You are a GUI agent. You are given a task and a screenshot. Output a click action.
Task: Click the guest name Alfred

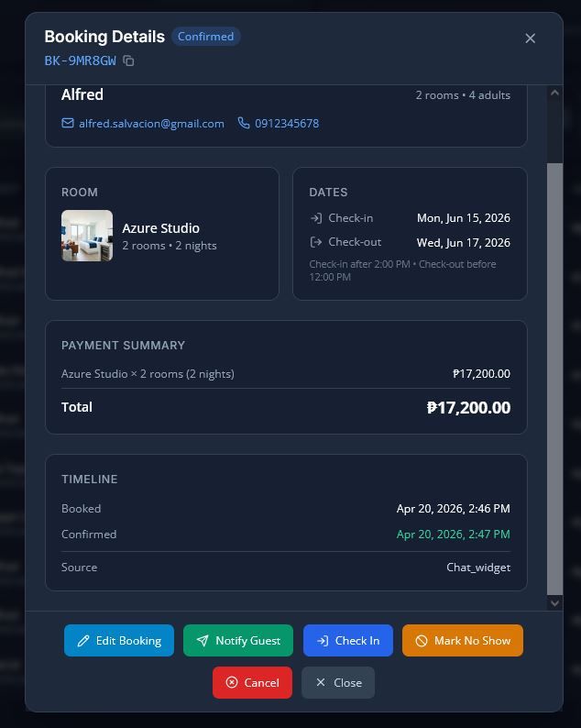82,94
